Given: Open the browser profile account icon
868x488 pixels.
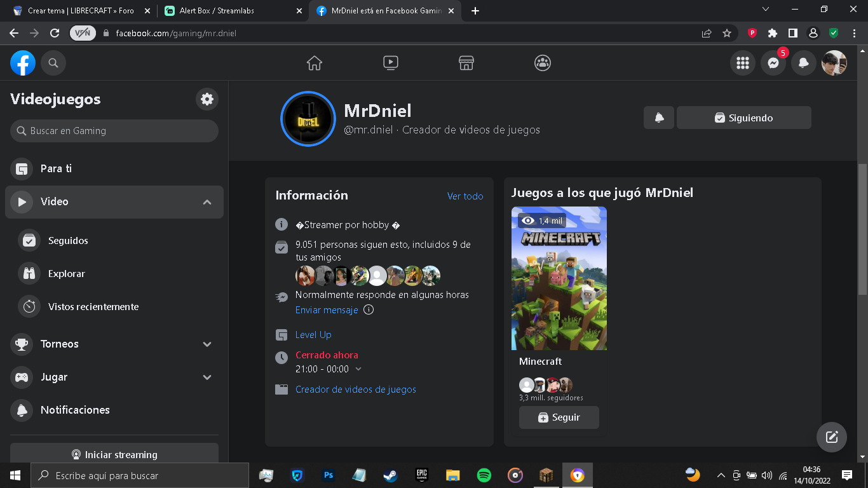Looking at the screenshot, I should tap(813, 33).
